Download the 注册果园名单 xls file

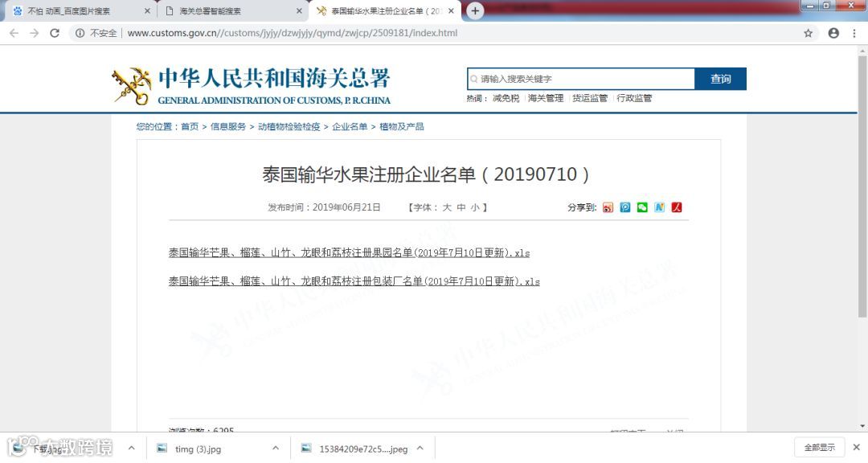coord(349,252)
